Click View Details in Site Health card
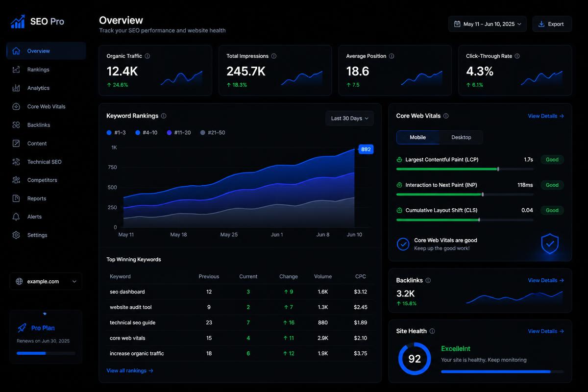This screenshot has width=588, height=392. click(546, 331)
